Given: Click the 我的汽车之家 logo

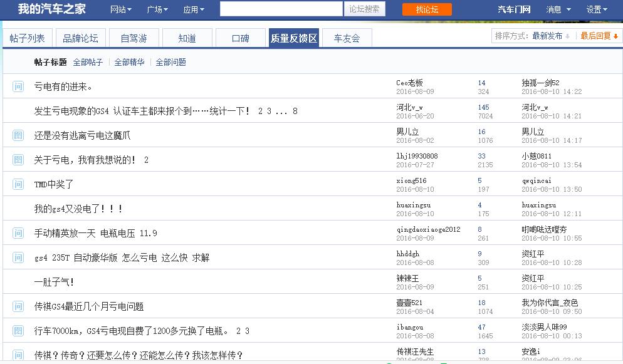Looking at the screenshot, I should click(51, 9).
